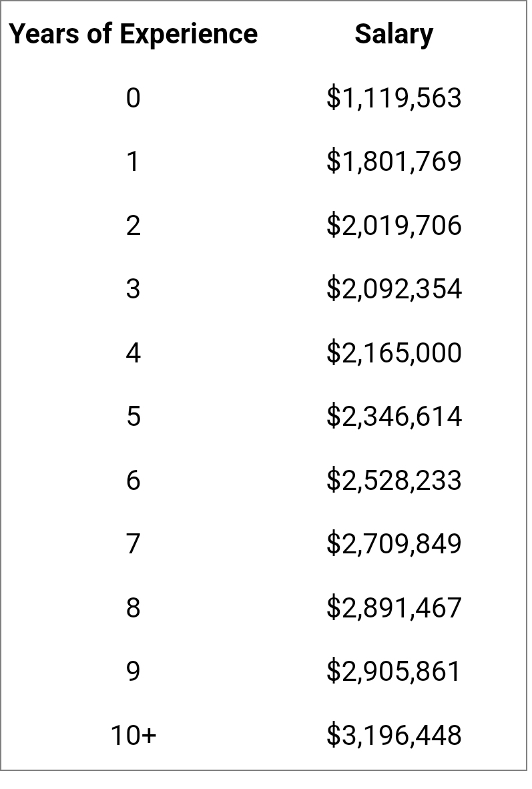
Task: Select the 5 years experience cell
Action: (133, 417)
